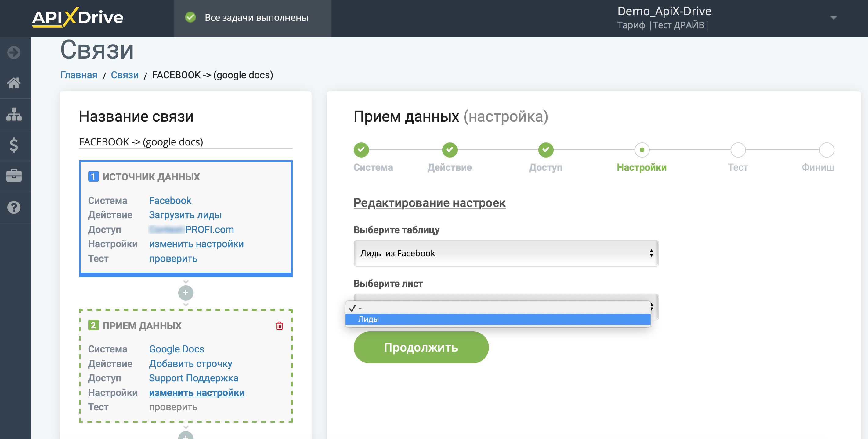Click the number 2 receiver badge
Screen dimensions: 868x439
click(93, 325)
